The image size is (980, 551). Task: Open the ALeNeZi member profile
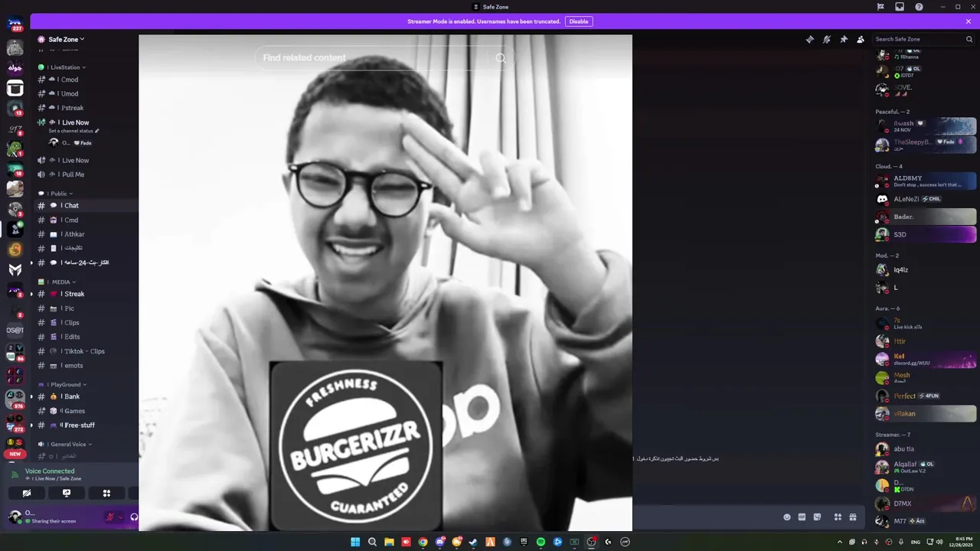(x=926, y=199)
